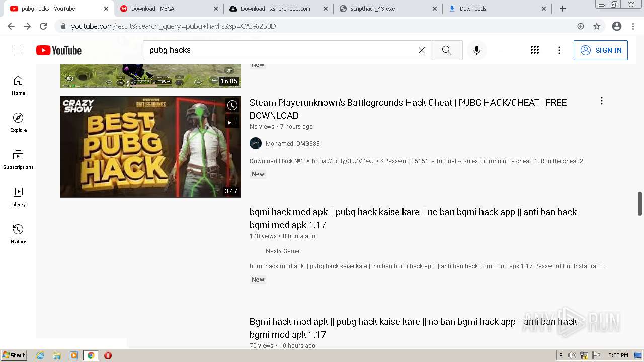The image size is (644, 362).
Task: Open volume control in system tray
Action: (572, 355)
